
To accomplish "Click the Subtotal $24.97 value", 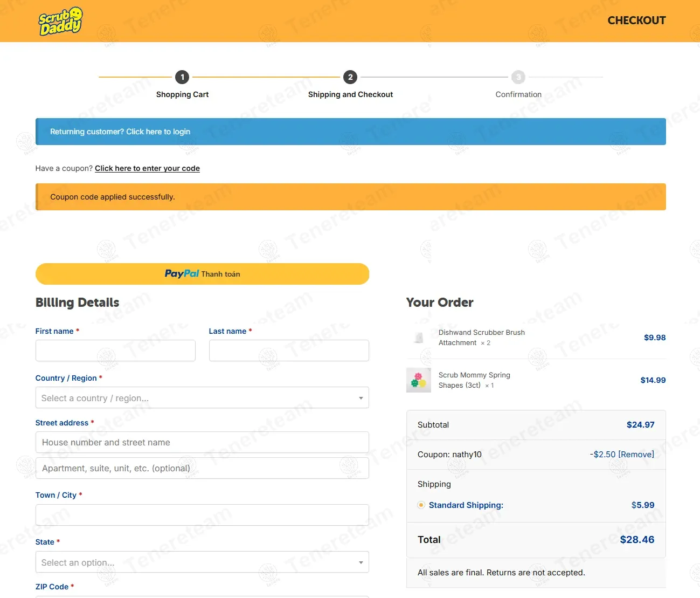I will pyautogui.click(x=640, y=425).
